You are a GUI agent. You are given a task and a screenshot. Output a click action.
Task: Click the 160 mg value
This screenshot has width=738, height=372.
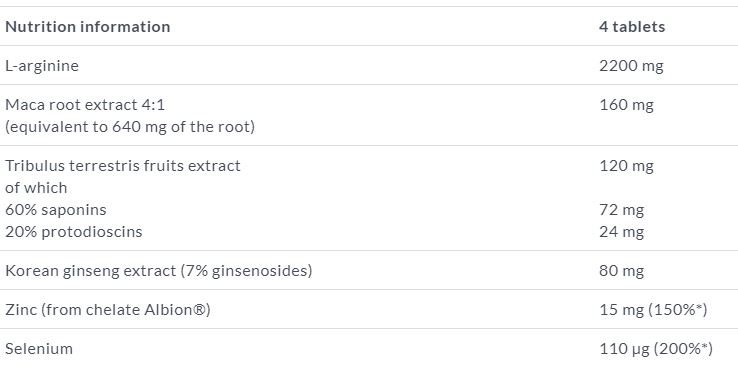tap(626, 105)
